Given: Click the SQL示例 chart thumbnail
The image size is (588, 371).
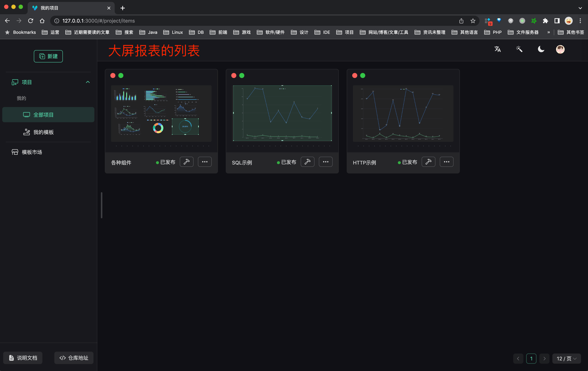Looking at the screenshot, I should (282, 113).
